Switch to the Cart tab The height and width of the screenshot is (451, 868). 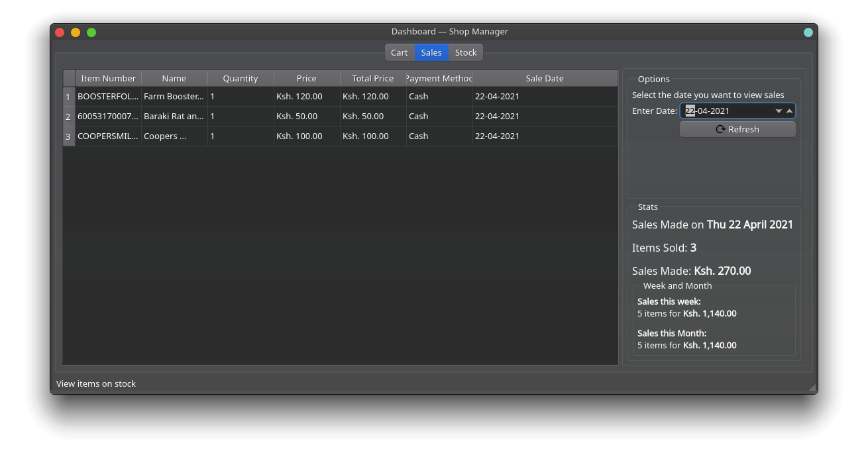[399, 52]
